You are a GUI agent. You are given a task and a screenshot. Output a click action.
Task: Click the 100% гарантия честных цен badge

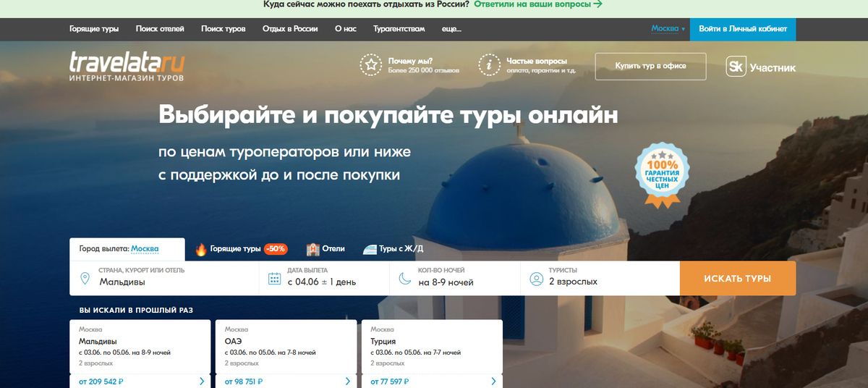tap(663, 174)
